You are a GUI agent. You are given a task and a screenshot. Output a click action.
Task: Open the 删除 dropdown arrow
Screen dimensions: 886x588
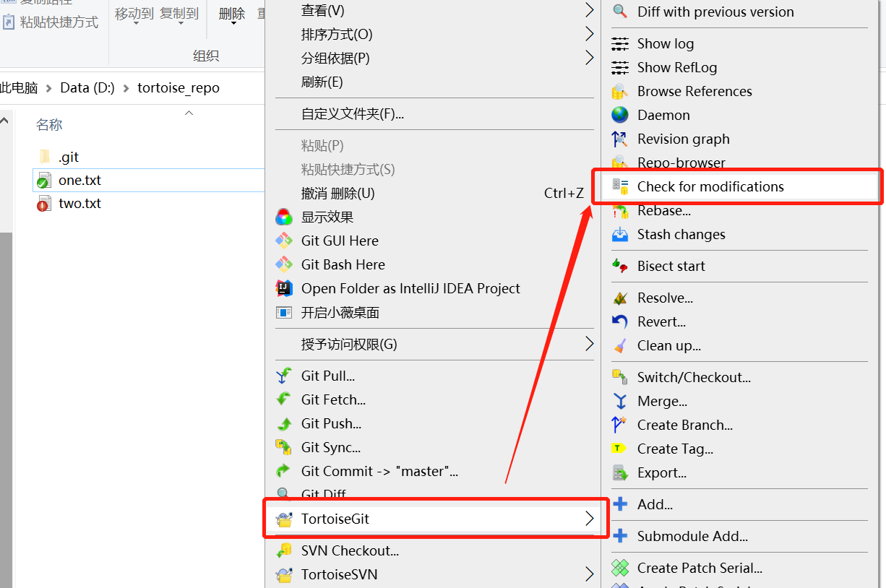(233, 24)
